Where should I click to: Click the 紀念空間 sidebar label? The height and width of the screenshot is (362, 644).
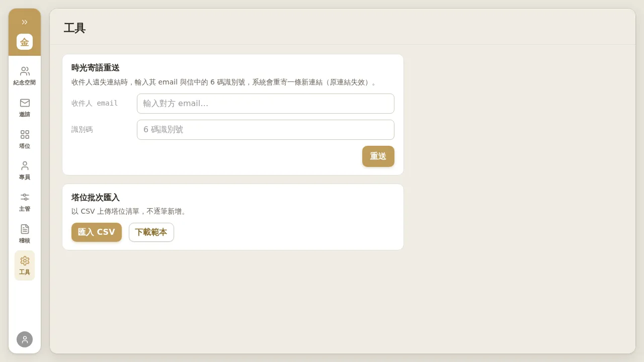pos(25,82)
